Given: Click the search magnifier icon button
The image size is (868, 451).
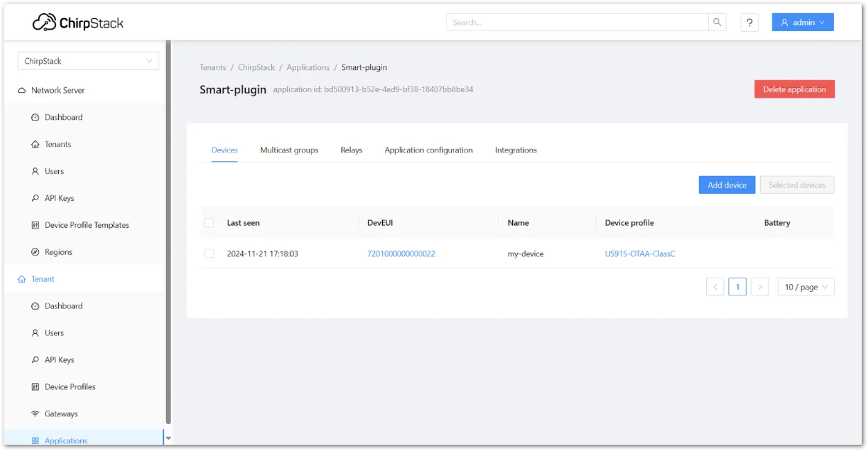Looking at the screenshot, I should 718,22.
